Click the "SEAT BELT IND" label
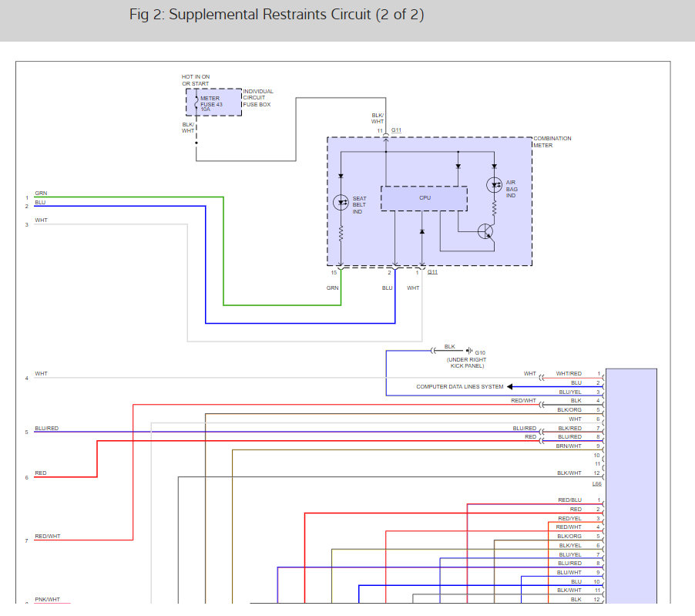 pos(360,205)
